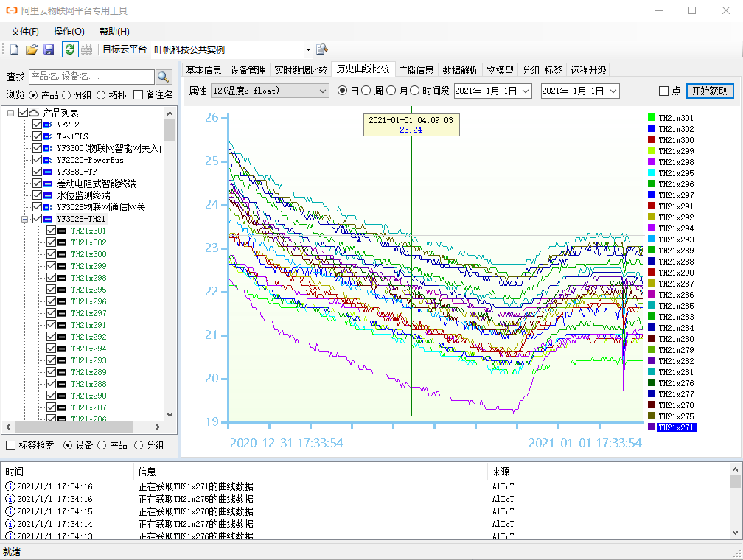The height and width of the screenshot is (560, 743).
Task: Switch to the 远程升级 tab
Action: pos(588,70)
